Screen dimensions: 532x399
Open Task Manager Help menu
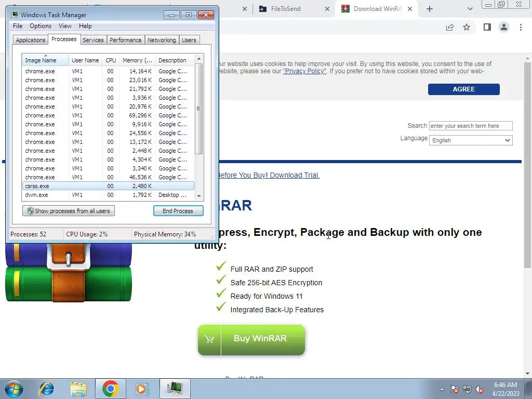85,26
